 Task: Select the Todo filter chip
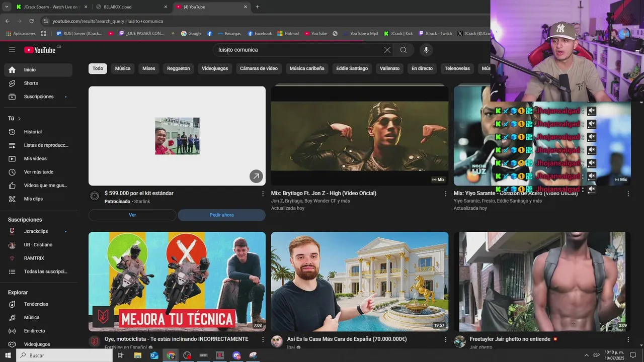pos(98,68)
